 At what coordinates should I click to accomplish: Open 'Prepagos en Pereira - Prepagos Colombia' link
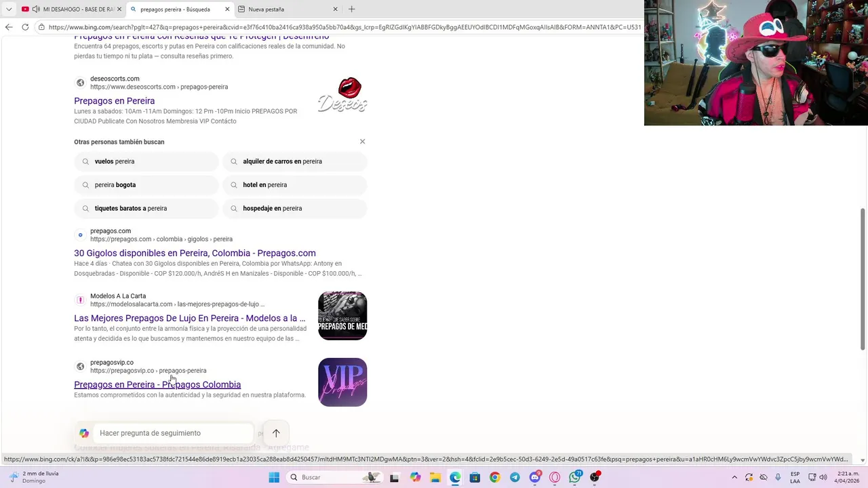157,384
